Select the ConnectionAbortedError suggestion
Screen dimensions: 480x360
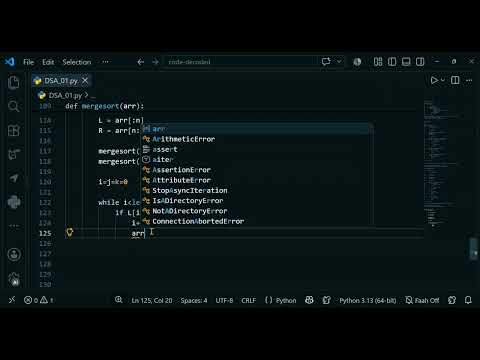[257, 221]
